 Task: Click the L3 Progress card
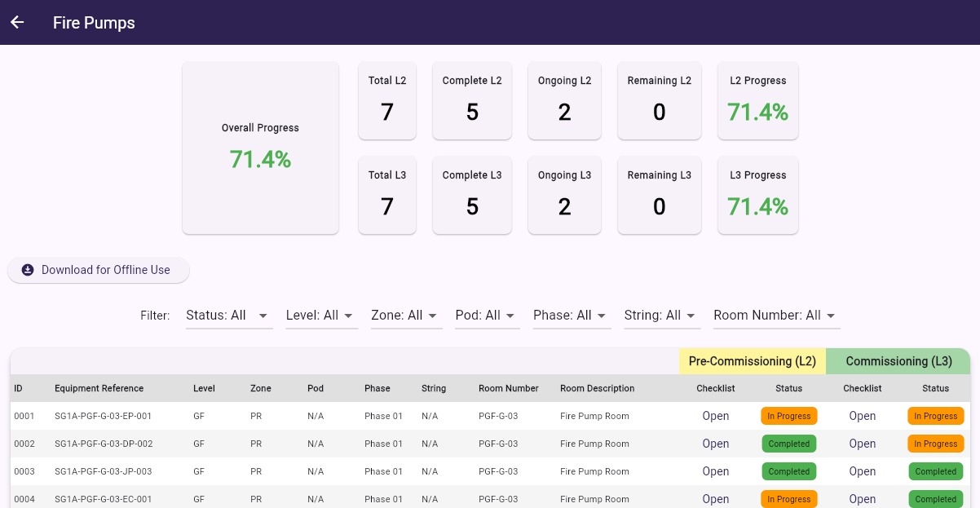click(758, 195)
